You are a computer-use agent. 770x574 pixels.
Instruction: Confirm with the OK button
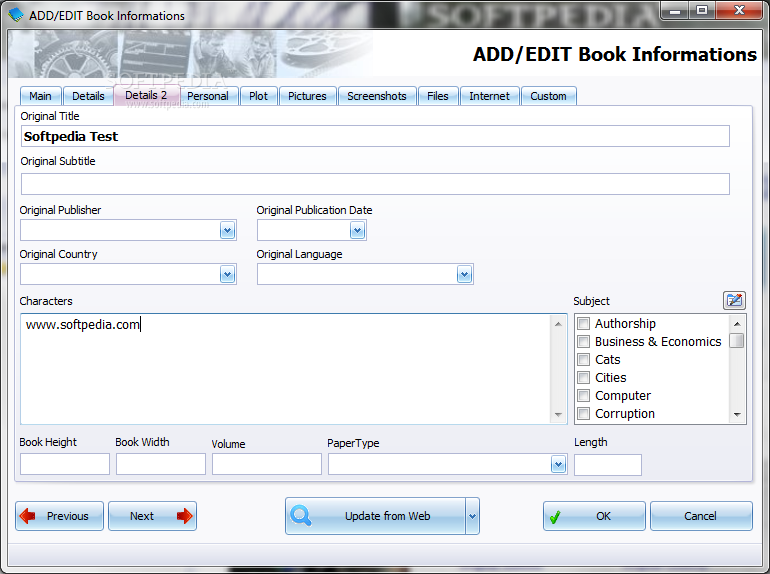594,516
